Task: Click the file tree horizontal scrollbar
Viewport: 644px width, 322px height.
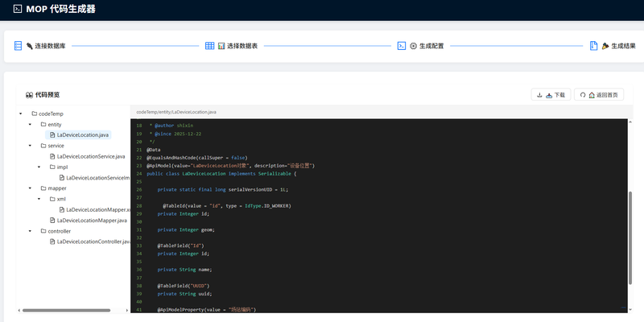Action: [x=55, y=310]
